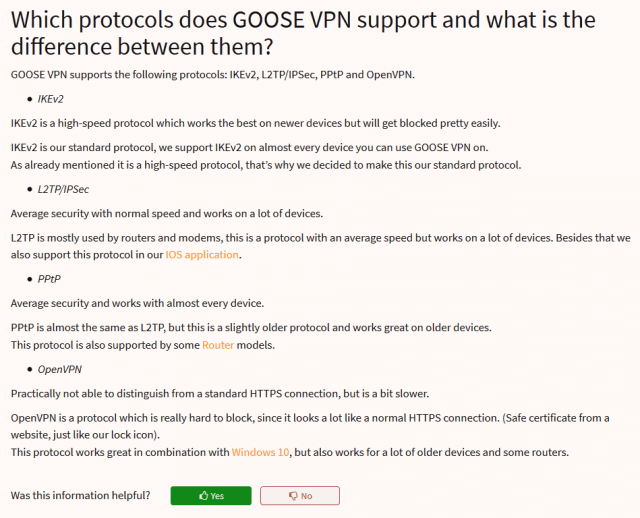Image resolution: width=640 pixels, height=518 pixels.
Task: Click the 'Average security and works with almost' sentence
Action: (x=137, y=303)
